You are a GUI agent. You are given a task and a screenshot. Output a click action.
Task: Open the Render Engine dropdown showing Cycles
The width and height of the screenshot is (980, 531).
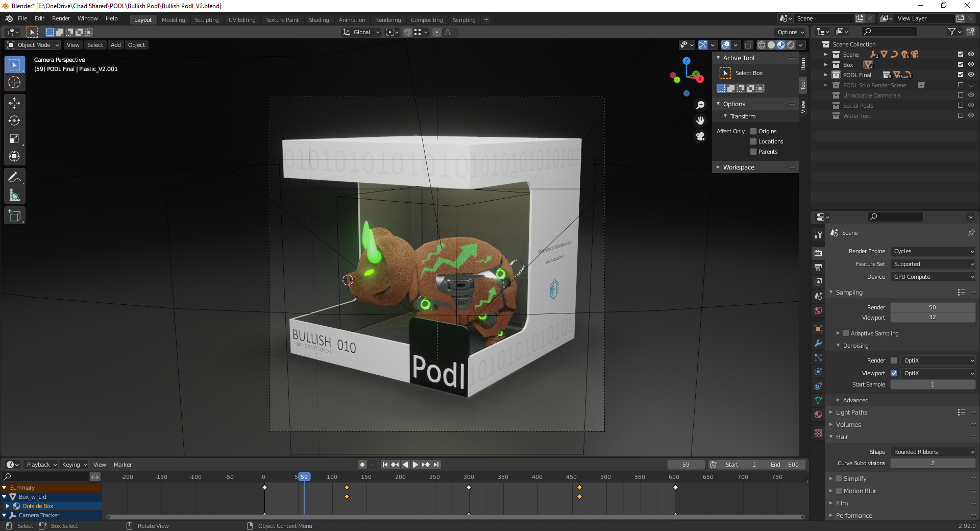pyautogui.click(x=933, y=251)
